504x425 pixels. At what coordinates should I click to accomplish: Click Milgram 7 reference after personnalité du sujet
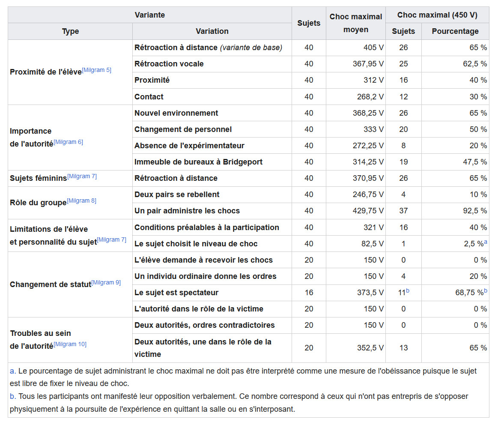click(x=111, y=240)
